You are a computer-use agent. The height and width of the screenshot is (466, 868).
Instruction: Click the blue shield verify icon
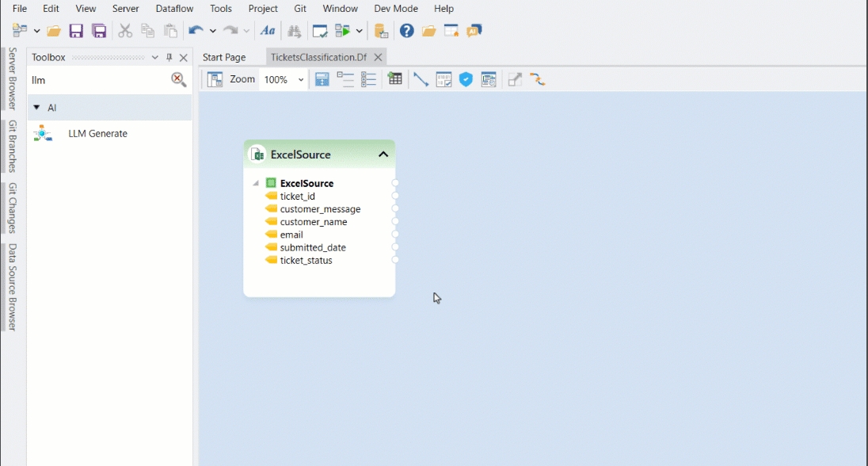tap(466, 79)
